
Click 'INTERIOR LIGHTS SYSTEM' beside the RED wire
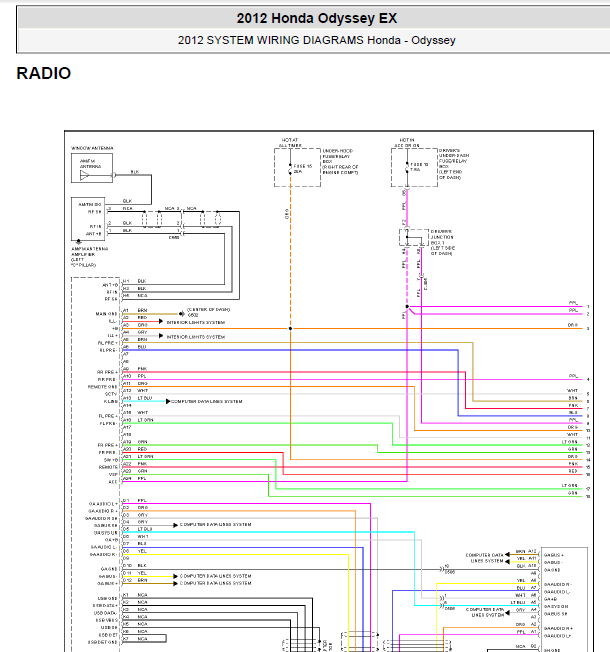point(196,322)
